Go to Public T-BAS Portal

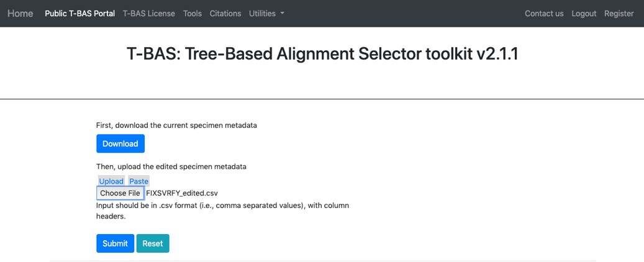pos(79,14)
